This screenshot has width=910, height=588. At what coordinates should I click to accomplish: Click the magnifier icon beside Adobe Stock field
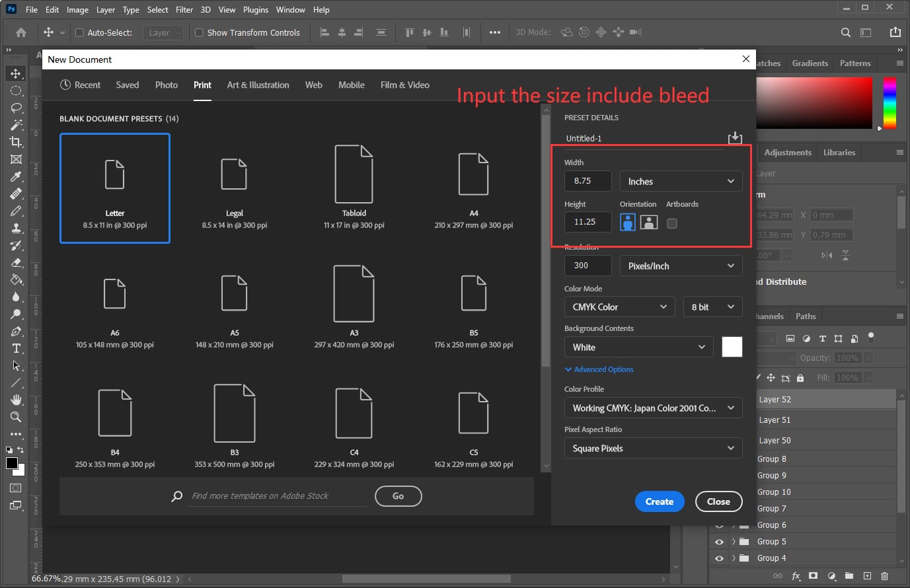click(176, 496)
